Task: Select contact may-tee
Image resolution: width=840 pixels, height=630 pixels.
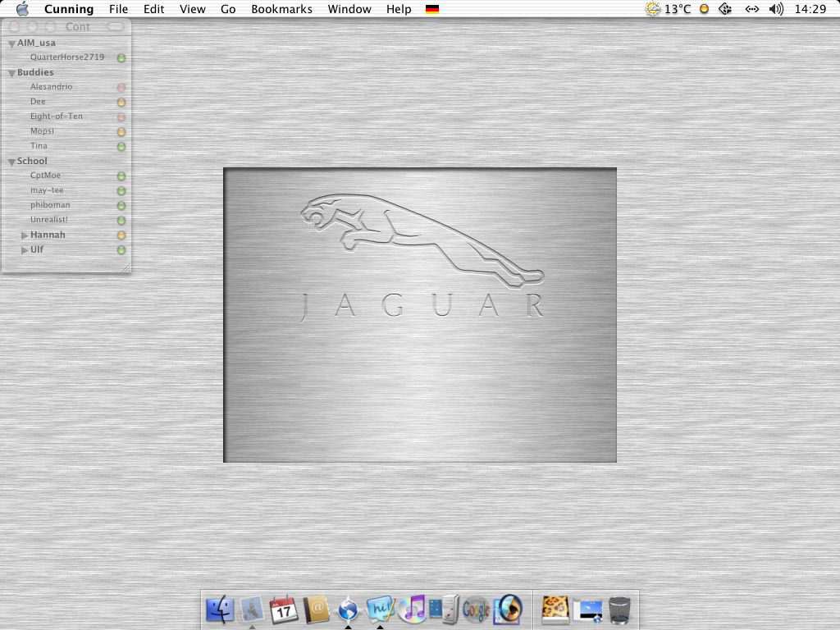Action: [x=47, y=190]
